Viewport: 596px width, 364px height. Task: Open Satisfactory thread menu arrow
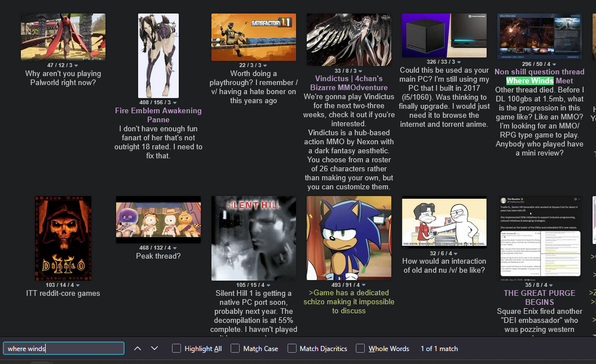tap(265, 65)
